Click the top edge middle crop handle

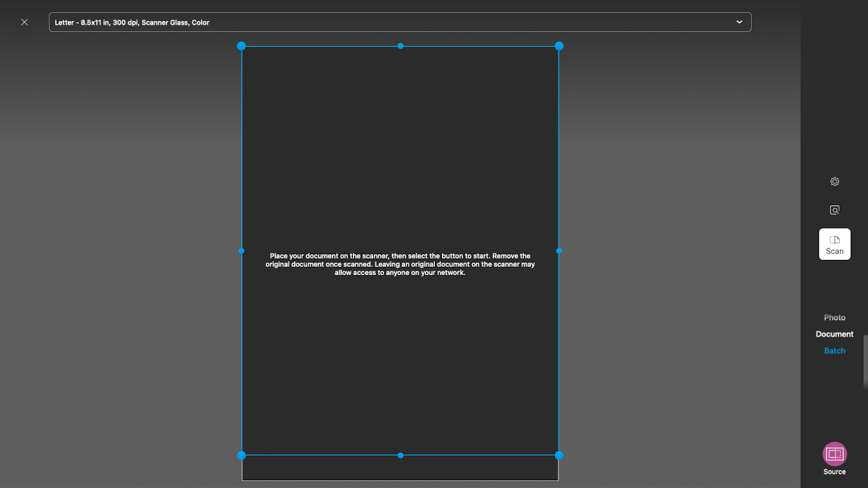(x=400, y=46)
